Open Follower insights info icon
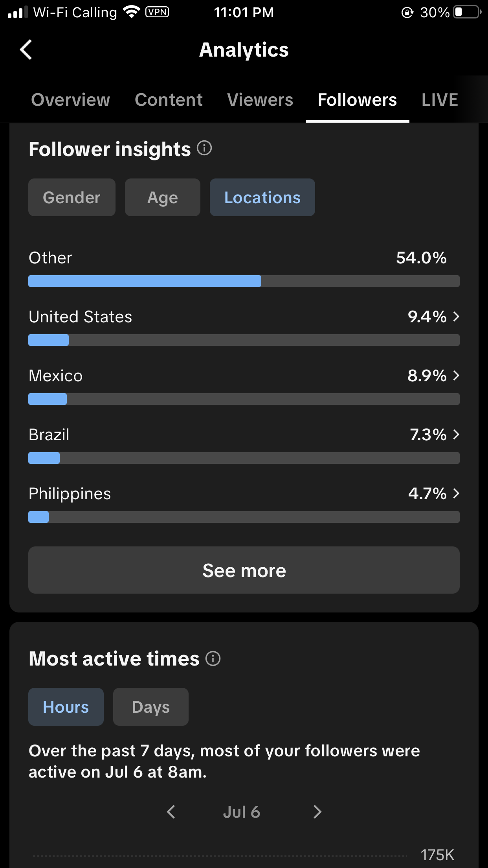 204,148
